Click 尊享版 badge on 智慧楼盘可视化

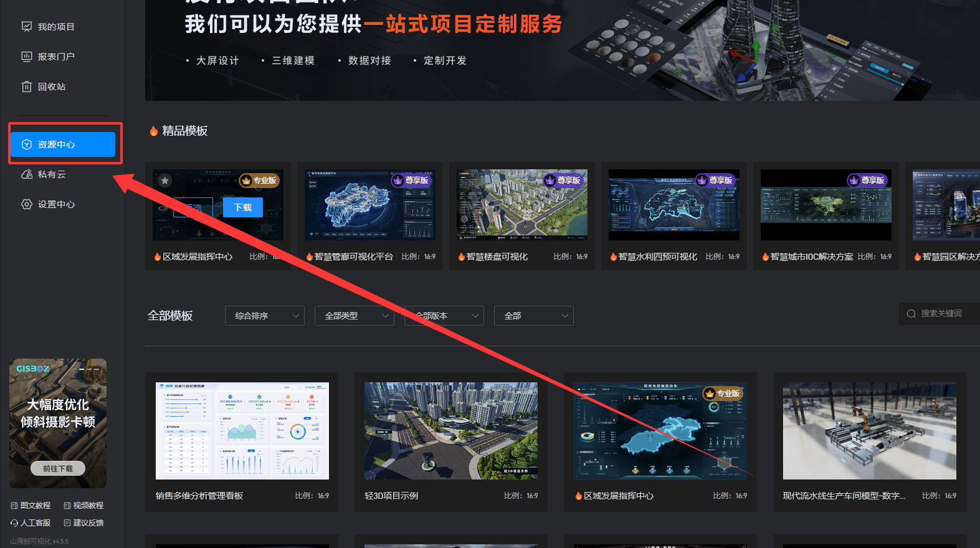563,181
